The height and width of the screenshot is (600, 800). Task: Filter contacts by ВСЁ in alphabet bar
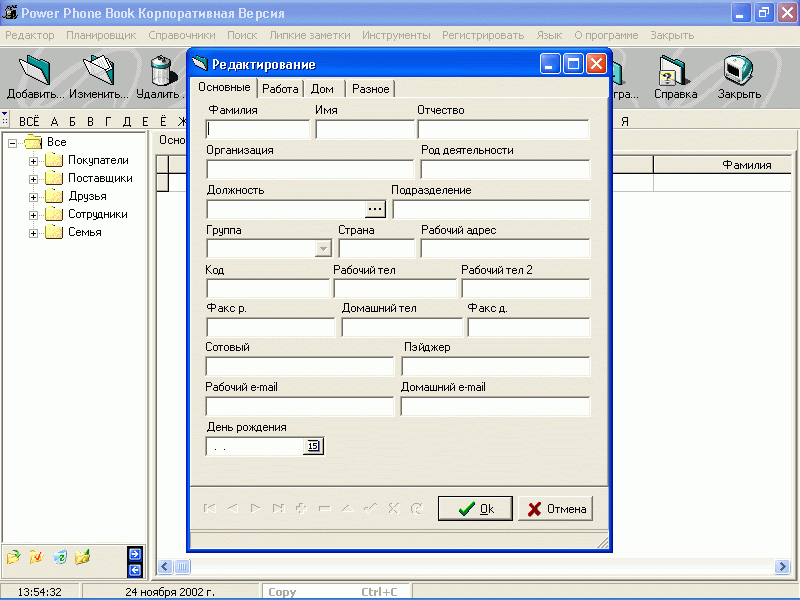(x=29, y=121)
